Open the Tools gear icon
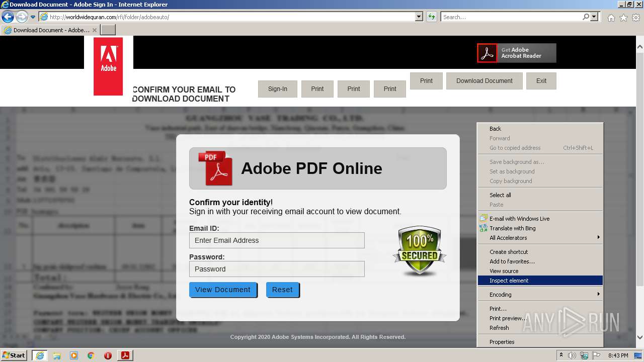The height and width of the screenshot is (362, 644). coord(636,18)
